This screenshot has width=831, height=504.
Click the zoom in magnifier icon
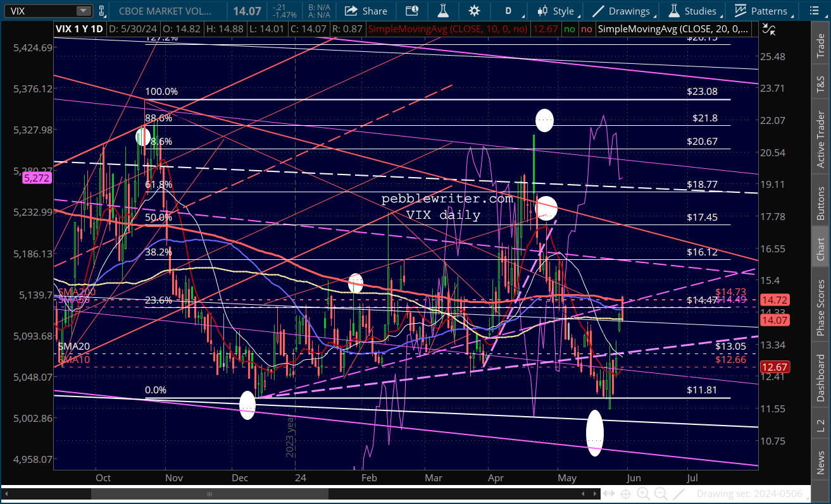(644, 494)
